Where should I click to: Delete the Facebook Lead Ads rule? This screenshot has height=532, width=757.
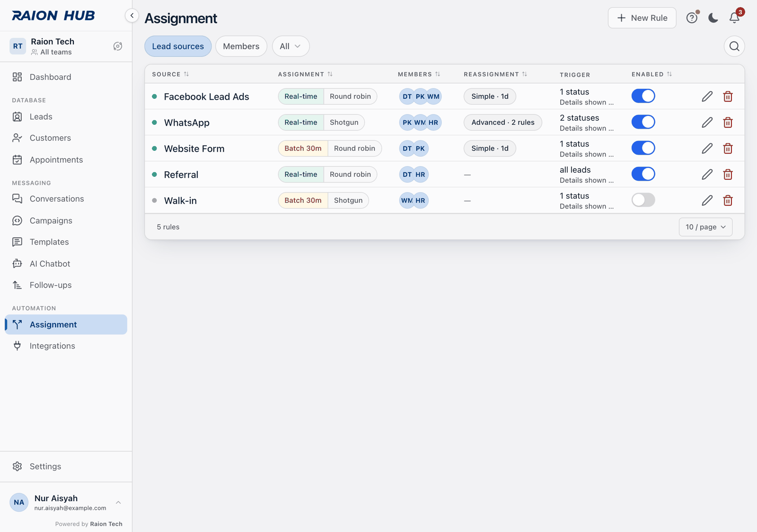click(x=728, y=96)
